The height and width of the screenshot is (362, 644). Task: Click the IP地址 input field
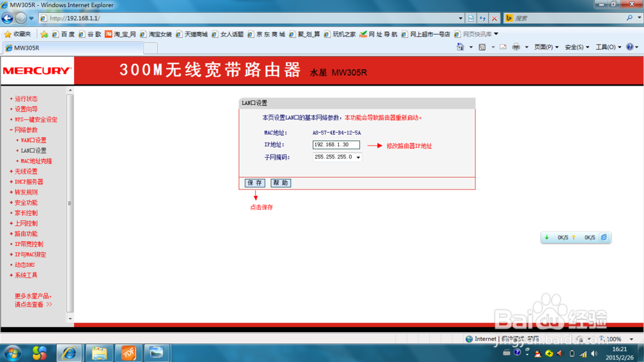tap(336, 145)
